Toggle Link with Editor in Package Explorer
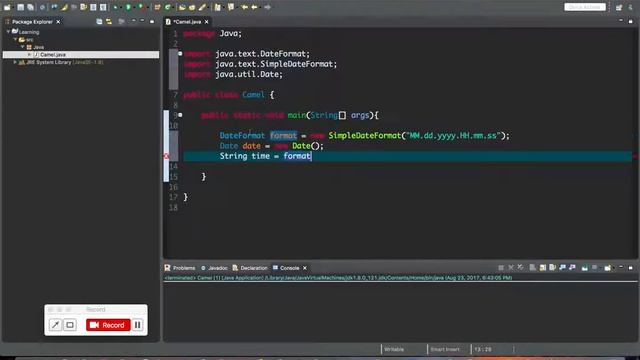640x360 pixels. click(109, 21)
